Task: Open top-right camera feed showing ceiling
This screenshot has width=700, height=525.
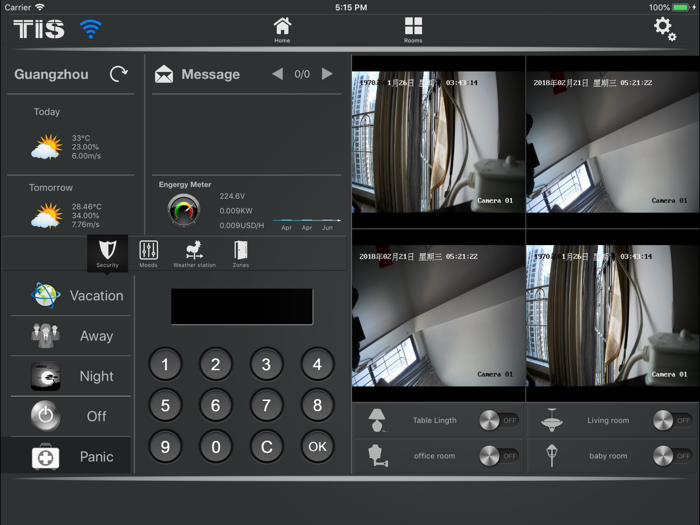Action: pos(612,142)
